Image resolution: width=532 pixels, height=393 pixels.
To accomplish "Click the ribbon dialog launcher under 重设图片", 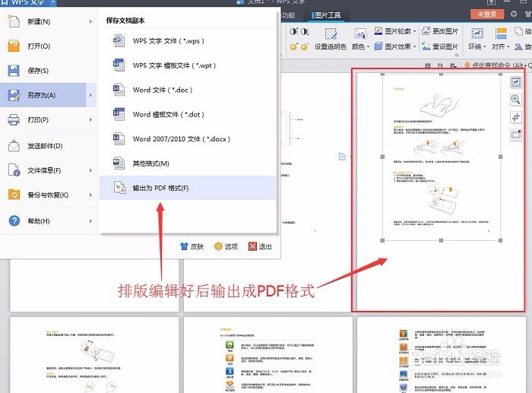I will pyautogui.click(x=457, y=55).
